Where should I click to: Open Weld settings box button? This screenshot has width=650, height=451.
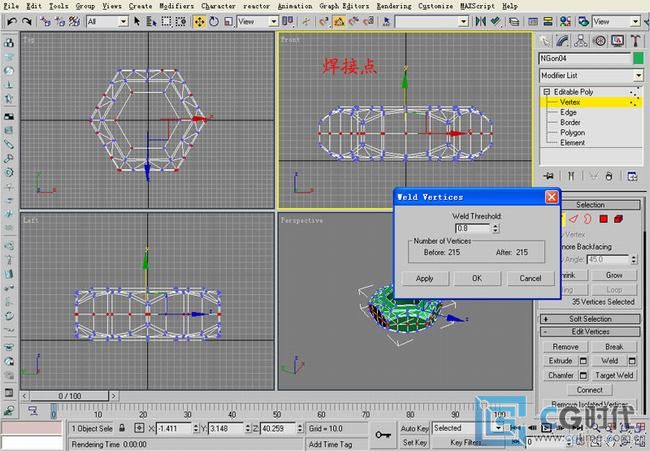tap(632, 361)
